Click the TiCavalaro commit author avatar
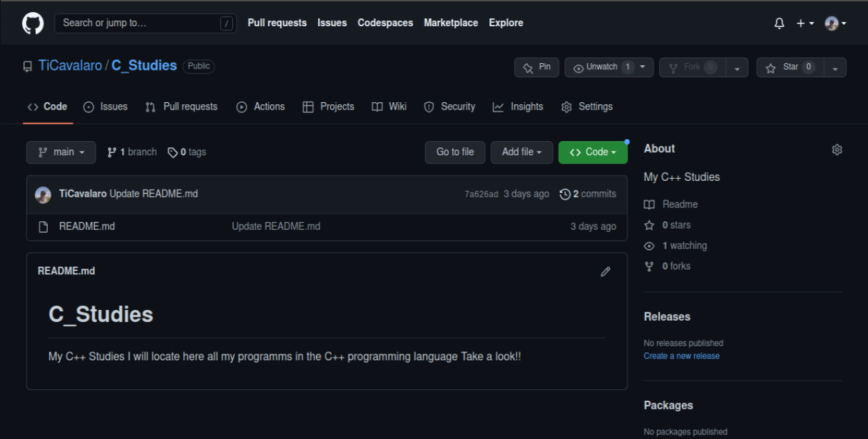The height and width of the screenshot is (439, 868). pos(43,195)
